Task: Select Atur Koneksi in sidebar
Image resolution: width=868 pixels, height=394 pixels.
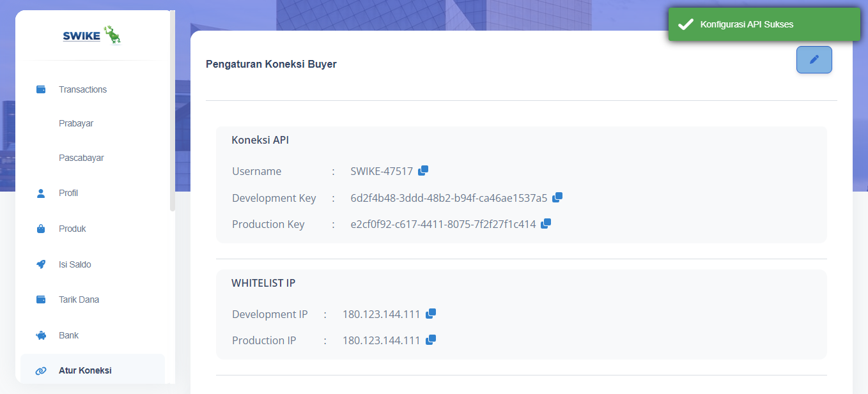Action: pos(85,370)
